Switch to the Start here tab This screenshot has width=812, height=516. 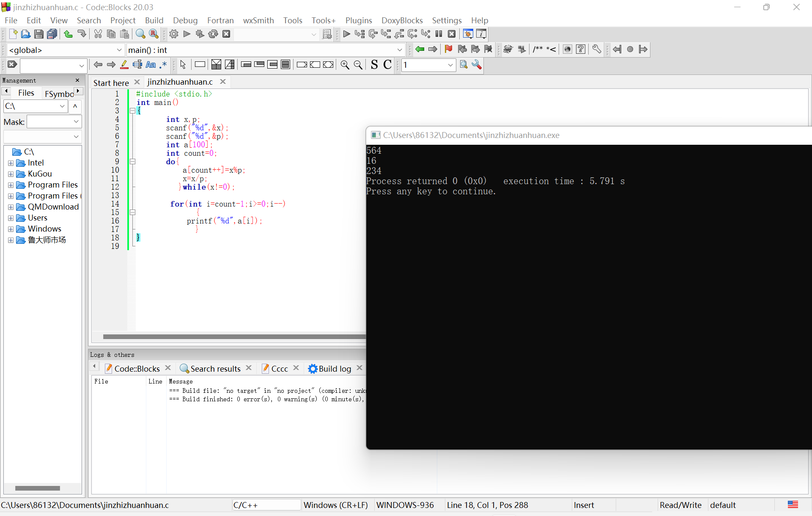tap(111, 83)
